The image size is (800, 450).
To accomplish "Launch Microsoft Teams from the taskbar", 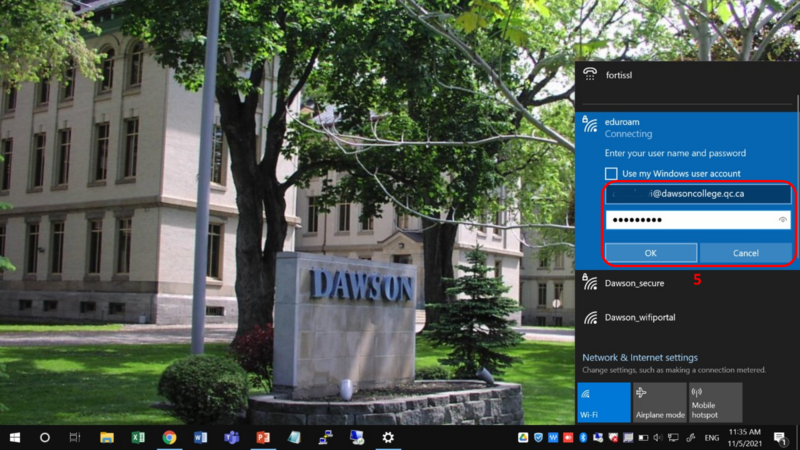I will pos(232,438).
